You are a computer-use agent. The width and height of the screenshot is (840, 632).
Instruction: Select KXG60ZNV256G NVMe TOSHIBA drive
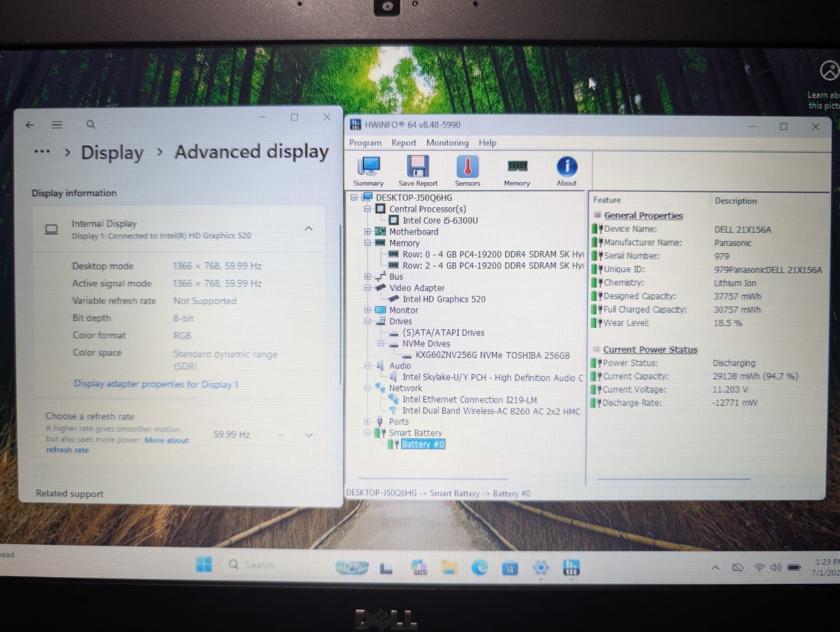tap(492, 355)
